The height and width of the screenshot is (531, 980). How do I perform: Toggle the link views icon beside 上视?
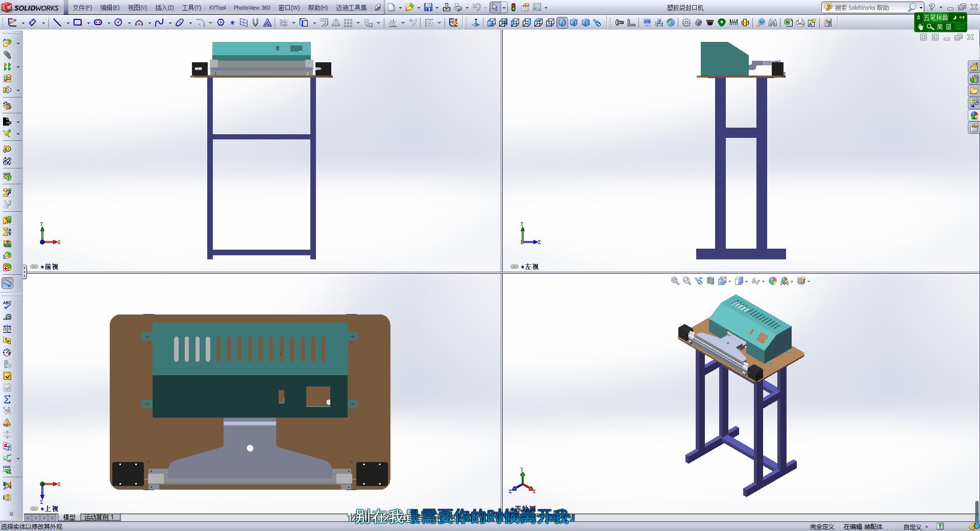pos(34,509)
